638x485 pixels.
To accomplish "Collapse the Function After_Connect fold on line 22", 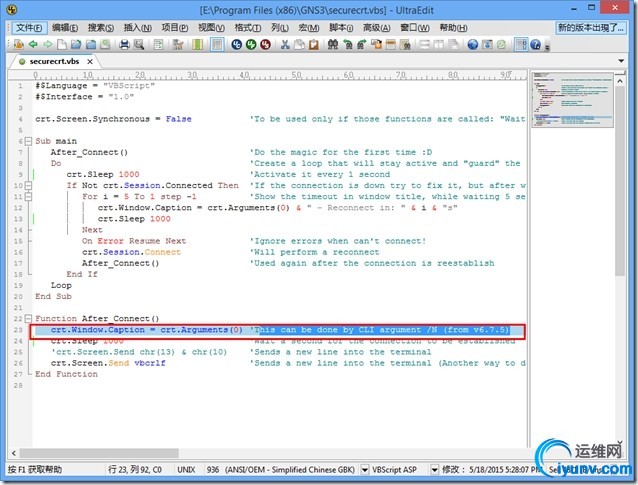I will (x=28, y=319).
